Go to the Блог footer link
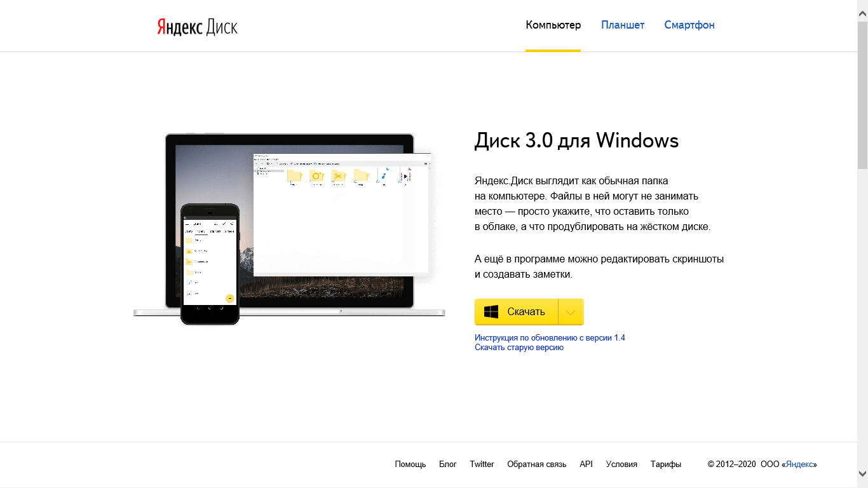The width and height of the screenshot is (868, 488). point(448,464)
